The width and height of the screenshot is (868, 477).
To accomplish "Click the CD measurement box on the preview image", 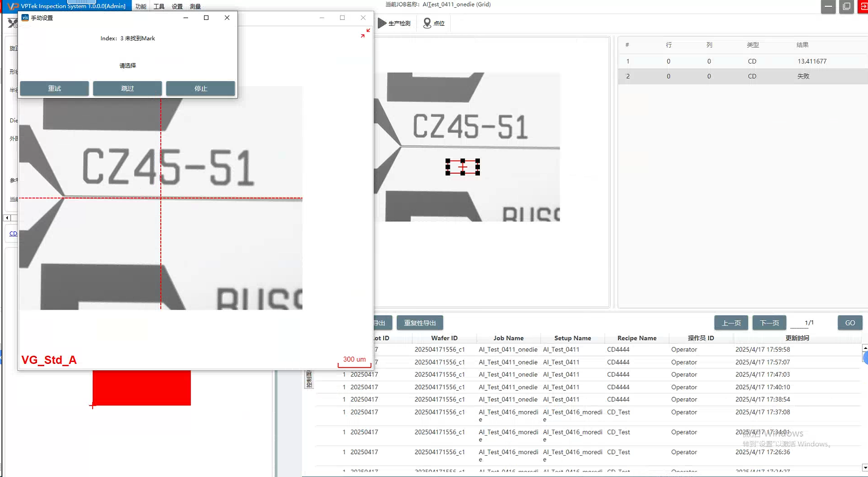I will coord(462,167).
